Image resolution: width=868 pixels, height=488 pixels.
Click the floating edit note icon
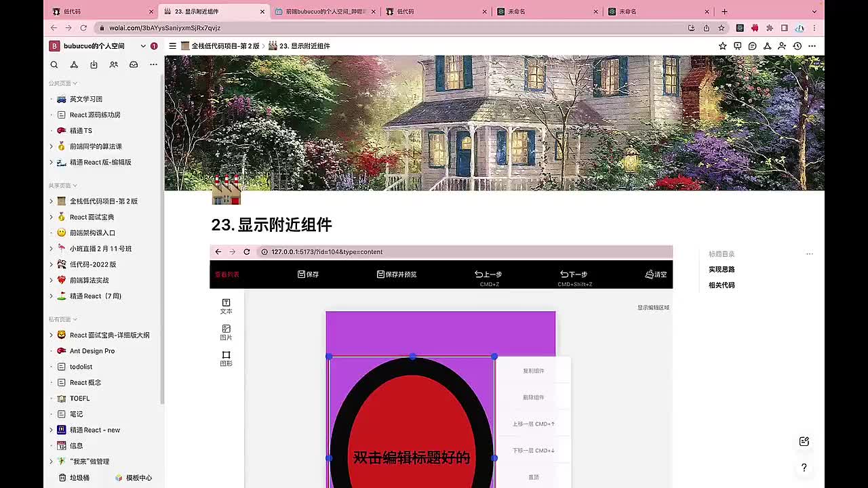pos(804,441)
